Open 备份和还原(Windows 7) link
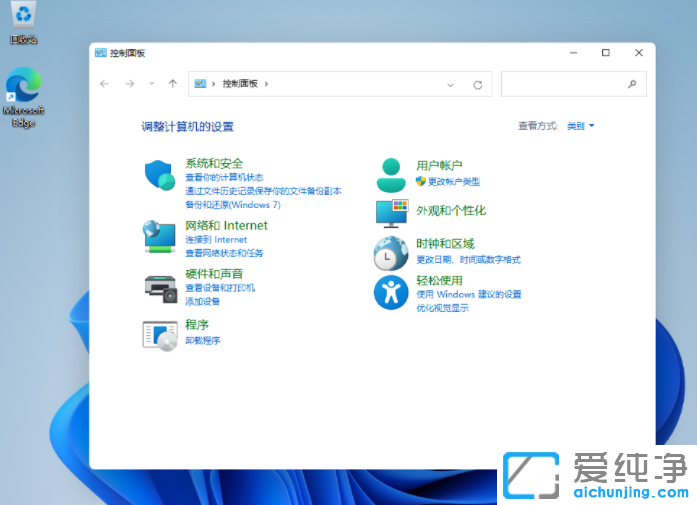 click(x=233, y=205)
